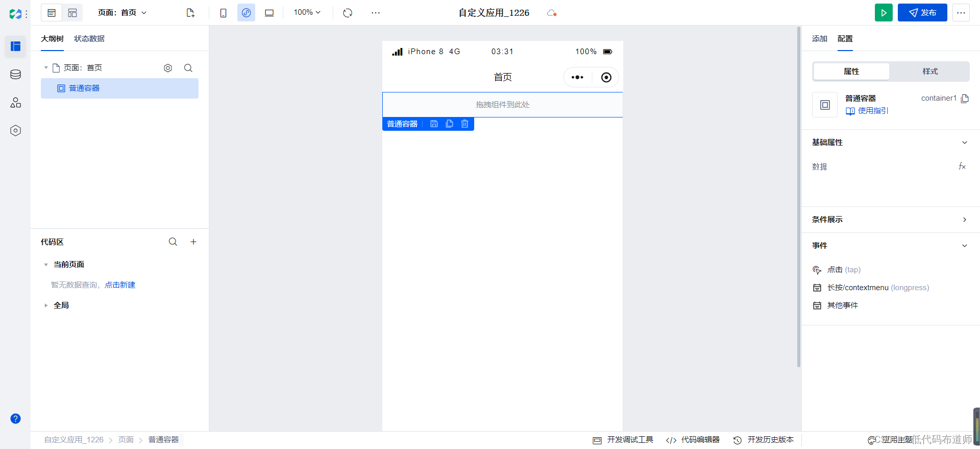Expand the 条件展示 section
The width and height of the screenshot is (980, 449).
pyautogui.click(x=965, y=220)
